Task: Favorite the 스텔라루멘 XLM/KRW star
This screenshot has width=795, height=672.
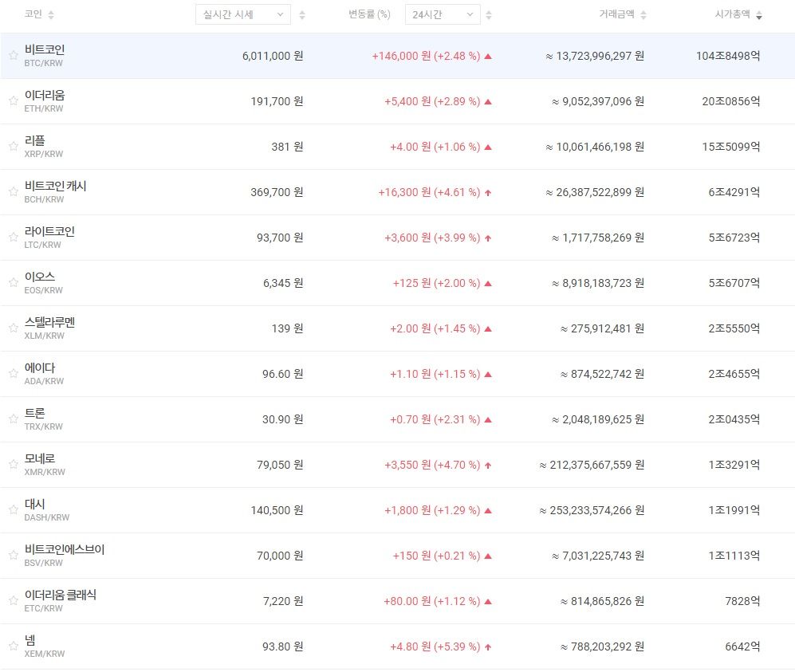Action: pyautogui.click(x=14, y=328)
